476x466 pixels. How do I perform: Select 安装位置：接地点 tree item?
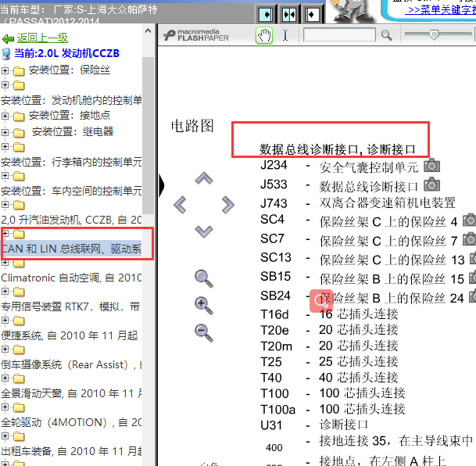click(x=70, y=116)
